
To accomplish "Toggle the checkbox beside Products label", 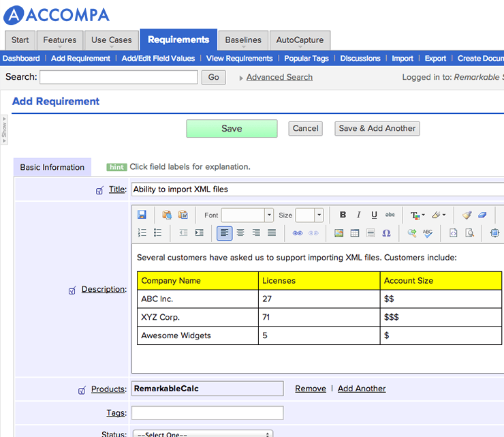I will click(x=82, y=391).
